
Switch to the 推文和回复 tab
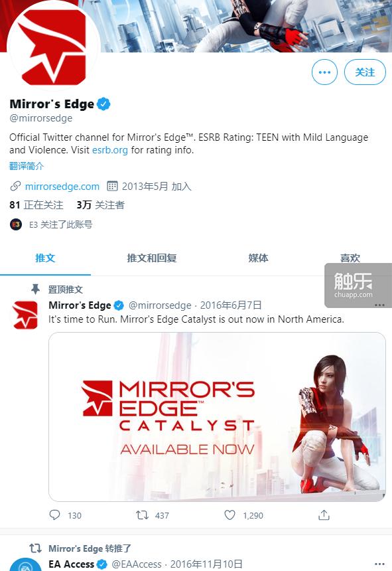pyautogui.click(x=152, y=258)
